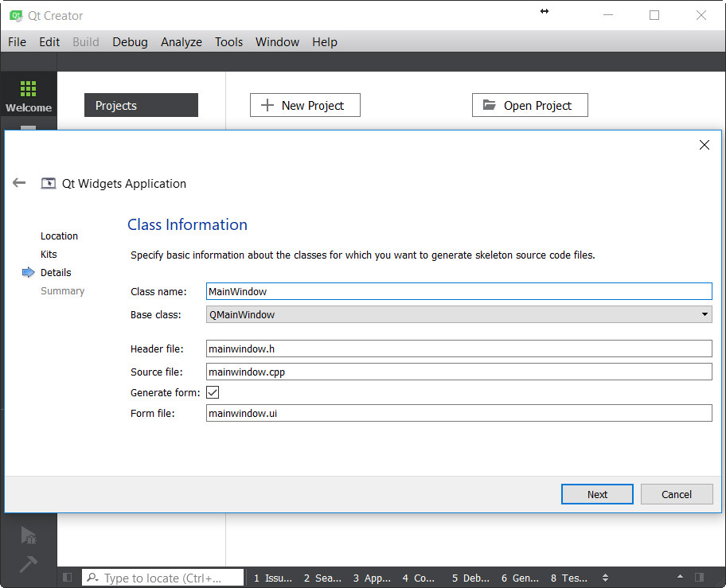Click the locator magnifier icon
The height and width of the screenshot is (588, 726).
(92, 578)
